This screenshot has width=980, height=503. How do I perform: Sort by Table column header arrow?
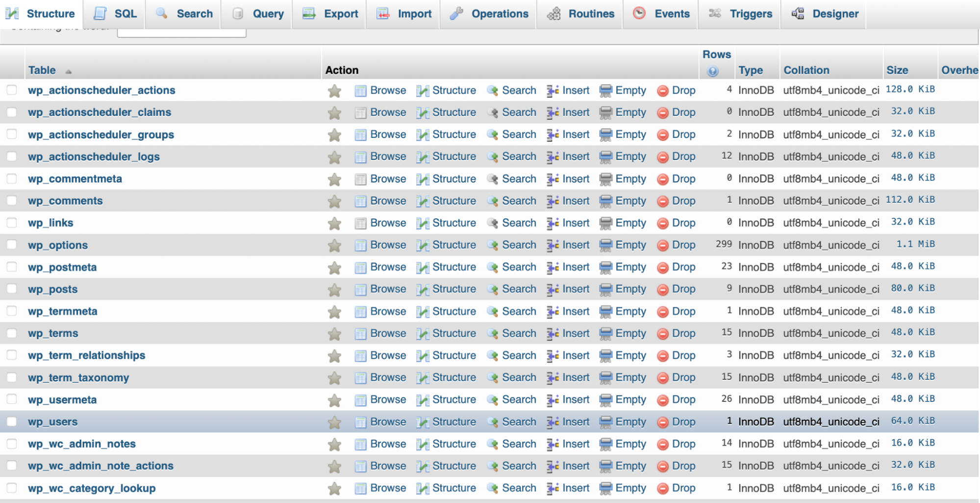68,72
